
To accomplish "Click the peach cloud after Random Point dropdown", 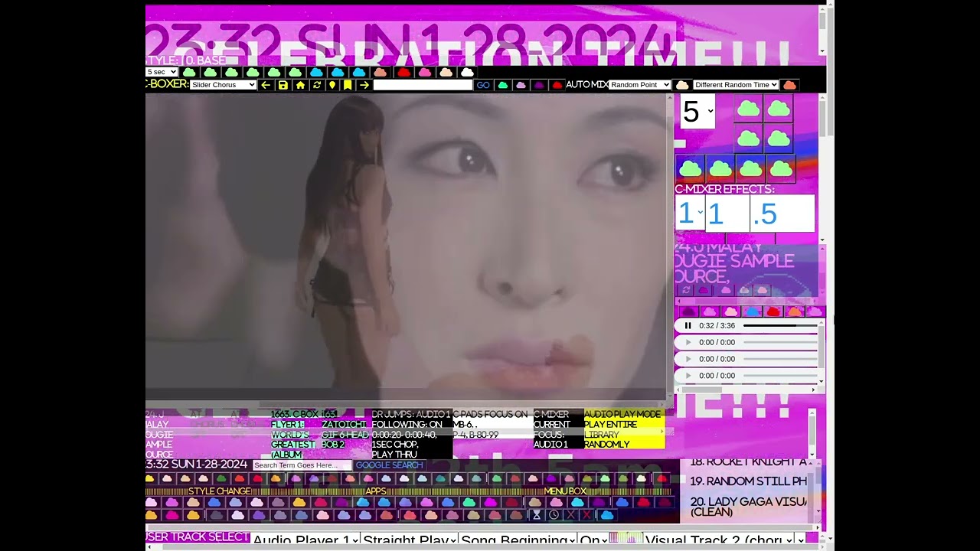I will 681,85.
